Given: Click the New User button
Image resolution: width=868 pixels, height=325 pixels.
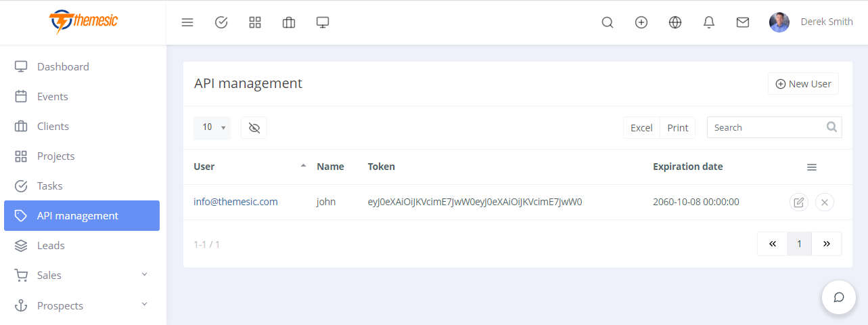Looking at the screenshot, I should pos(803,84).
